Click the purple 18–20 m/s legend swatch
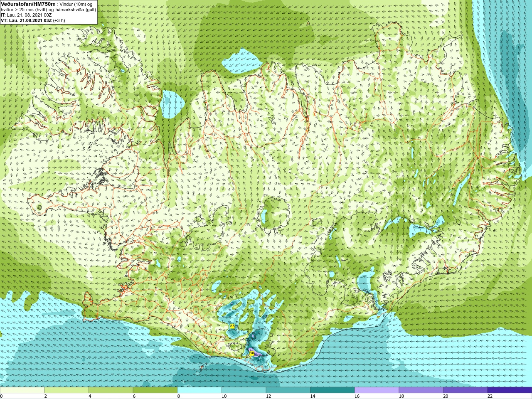Screen dimensions: 532x399 [421, 390]
